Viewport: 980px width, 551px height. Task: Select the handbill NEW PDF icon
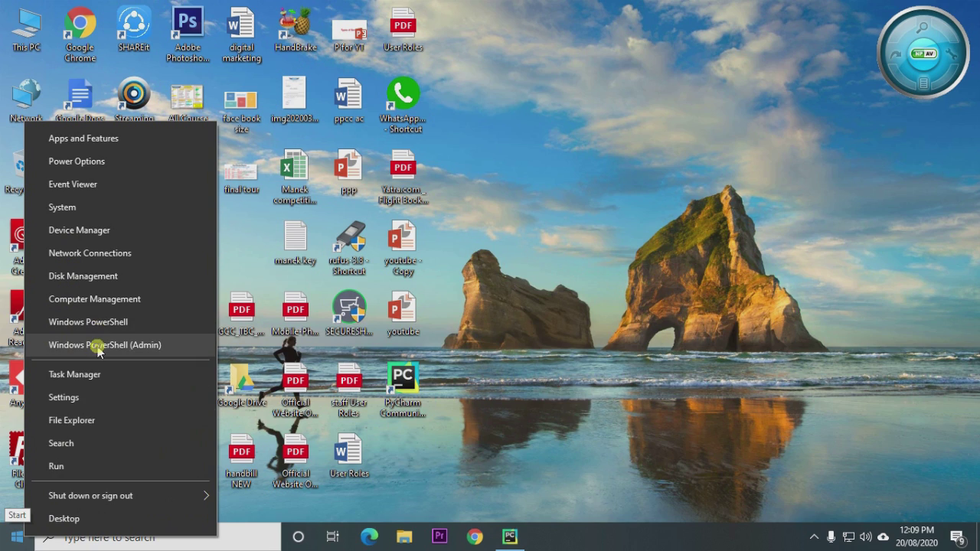click(241, 461)
